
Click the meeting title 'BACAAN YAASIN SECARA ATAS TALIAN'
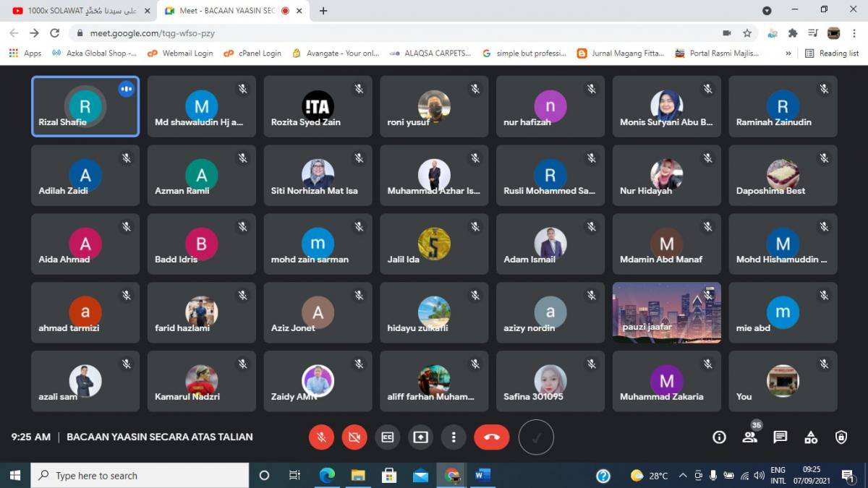coord(160,437)
